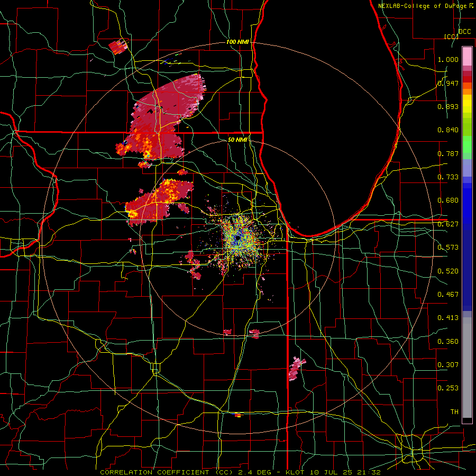Viewport: 476px width, 476px height.
Task: Click the DCC label above the color bar
Action: [x=465, y=32]
